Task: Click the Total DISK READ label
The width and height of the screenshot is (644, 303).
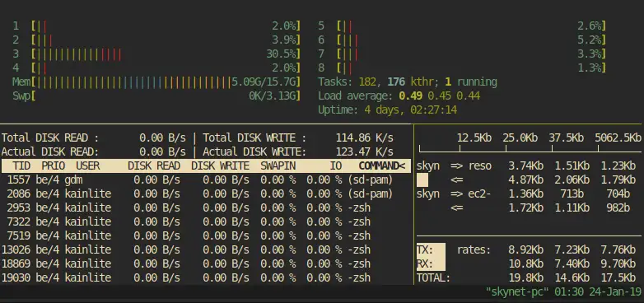Action: [50, 138]
